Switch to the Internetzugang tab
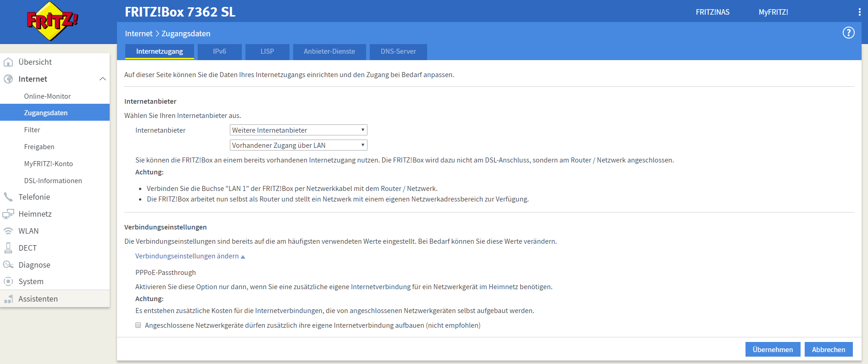868x364 pixels. tap(160, 51)
